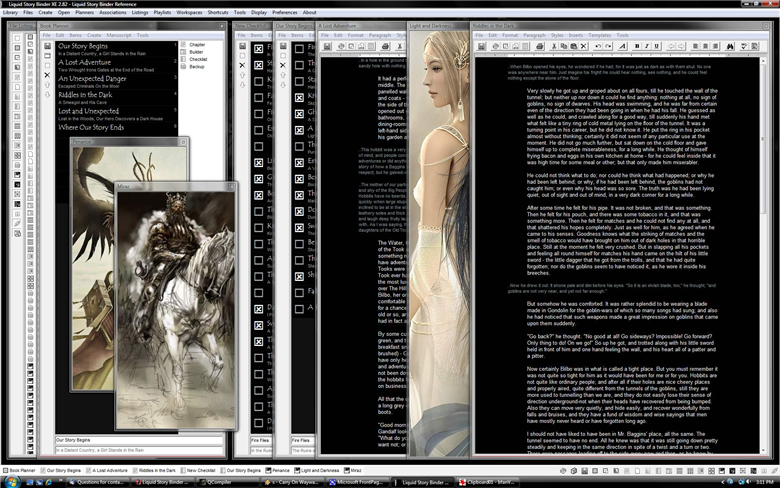The width and height of the screenshot is (780, 488).
Task: Print A Lost Adventure chapter
Action: pyautogui.click(x=385, y=46)
